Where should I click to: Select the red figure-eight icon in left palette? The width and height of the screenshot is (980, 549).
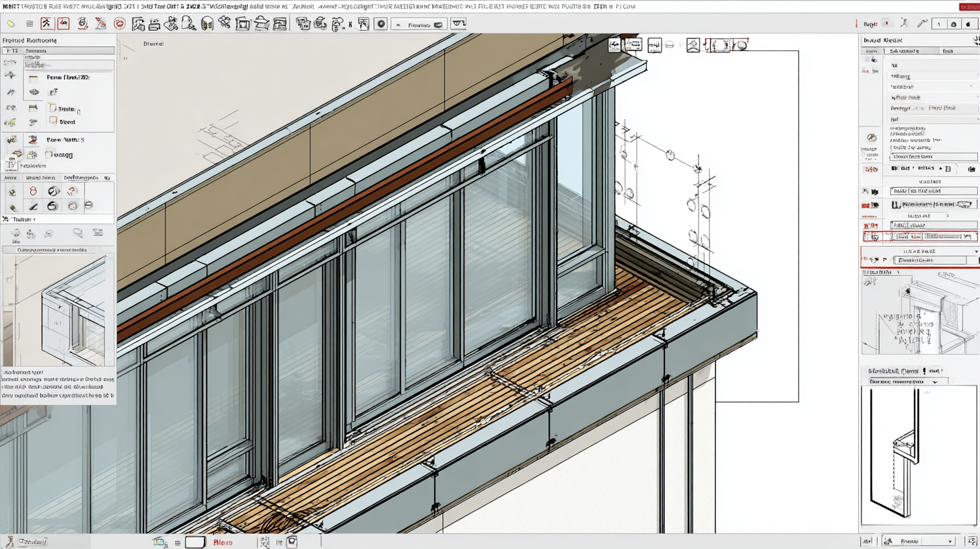32,191
